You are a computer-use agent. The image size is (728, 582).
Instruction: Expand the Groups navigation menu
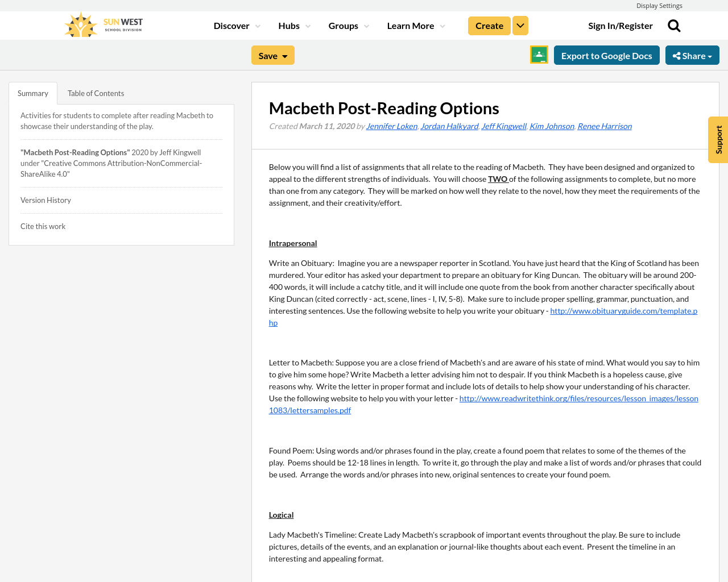(x=343, y=25)
